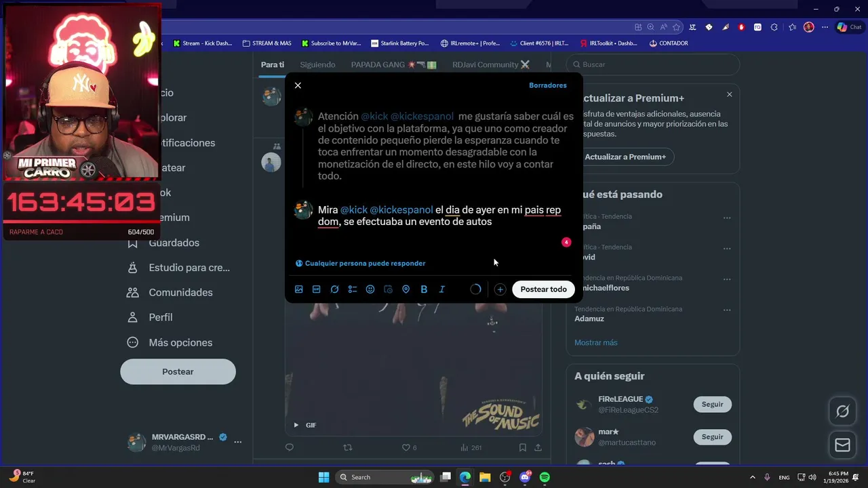Image resolution: width=868 pixels, height=488 pixels.
Task: Bookmark the post below composer
Action: tap(522, 447)
